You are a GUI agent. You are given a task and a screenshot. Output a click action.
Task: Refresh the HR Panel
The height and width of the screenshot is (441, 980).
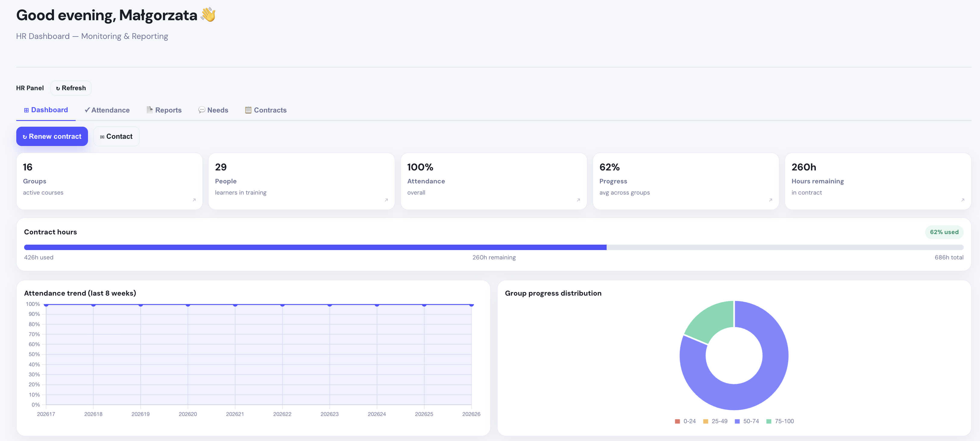(x=71, y=88)
